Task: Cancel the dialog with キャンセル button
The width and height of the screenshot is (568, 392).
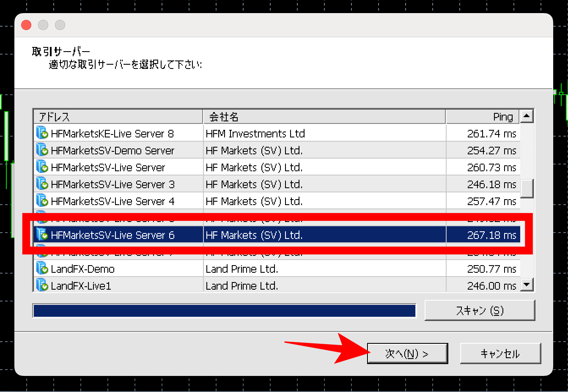Action: coord(500,354)
